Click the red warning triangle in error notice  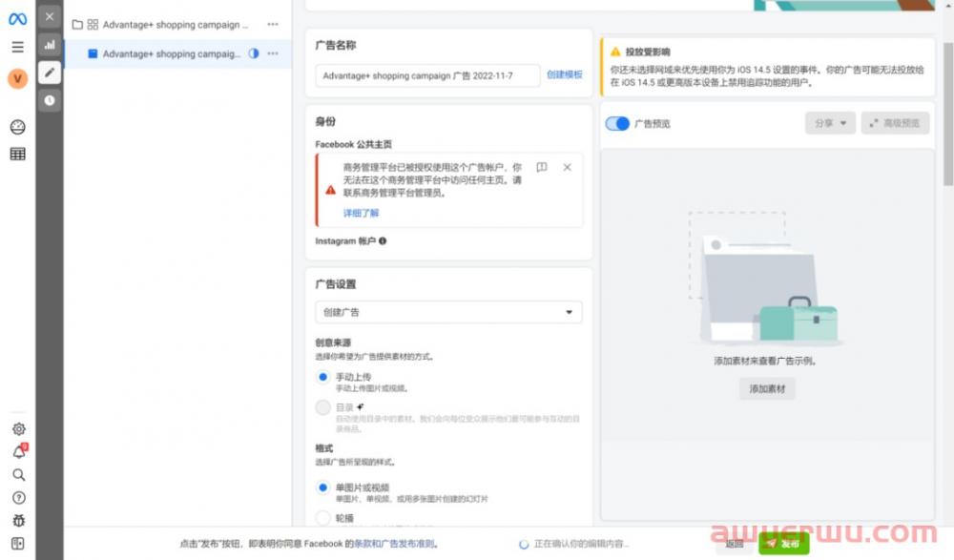(x=330, y=190)
